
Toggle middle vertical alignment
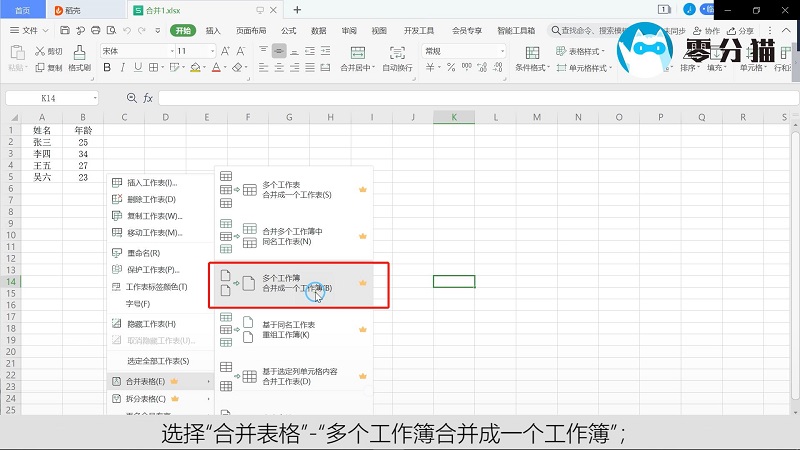279,51
